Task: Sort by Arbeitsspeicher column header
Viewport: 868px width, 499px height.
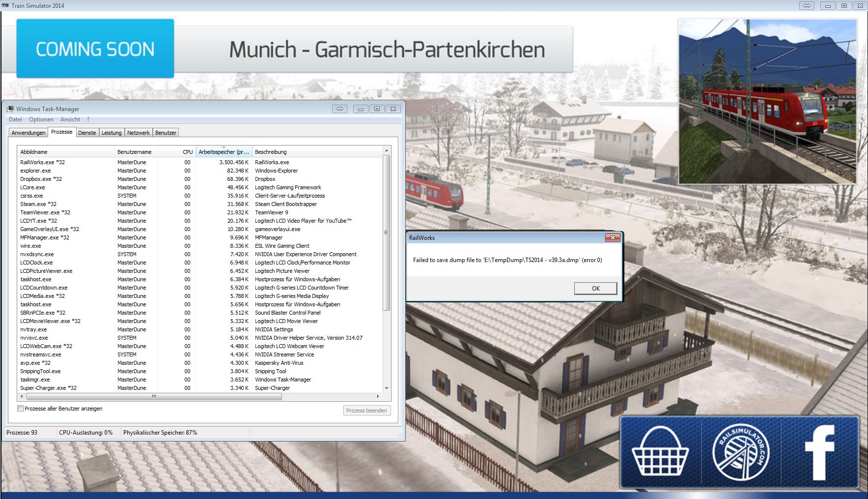Action: pos(224,152)
